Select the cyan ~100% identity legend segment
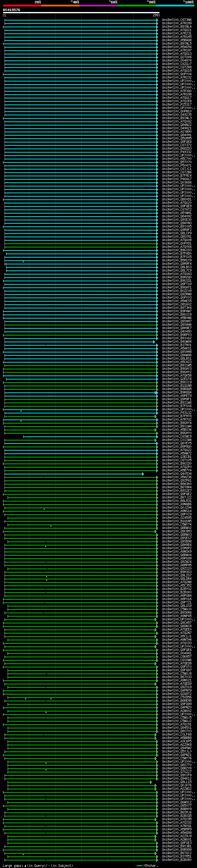 point(175,6)
